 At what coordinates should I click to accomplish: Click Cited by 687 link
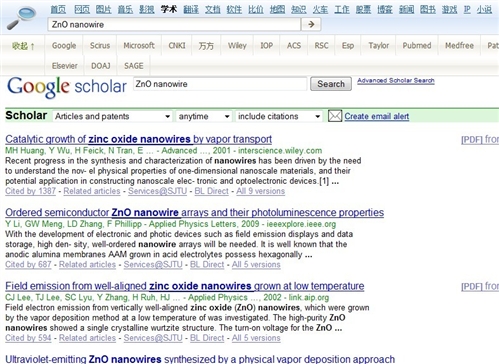click(28, 264)
